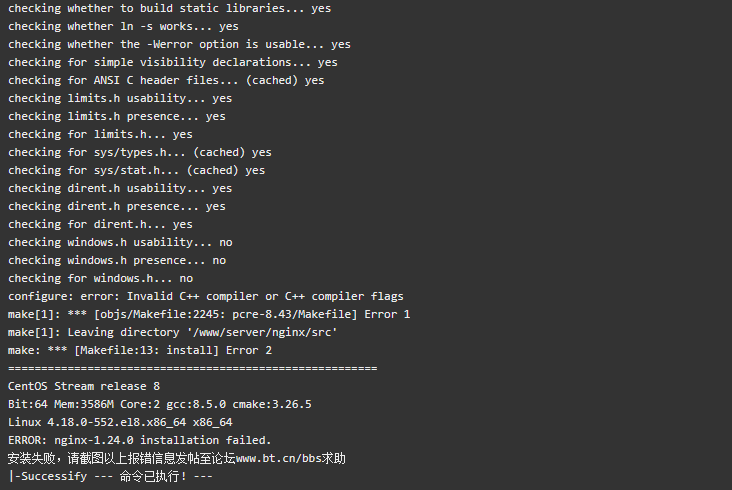Click the -Werror option is usable line
Image resolution: width=732 pixels, height=490 pixels.
[179, 44]
